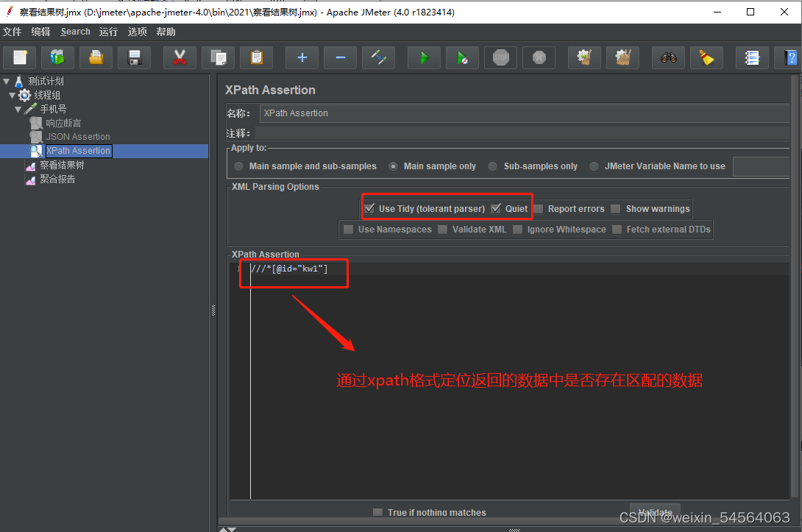Click the 名称 name input field

(x=525, y=113)
